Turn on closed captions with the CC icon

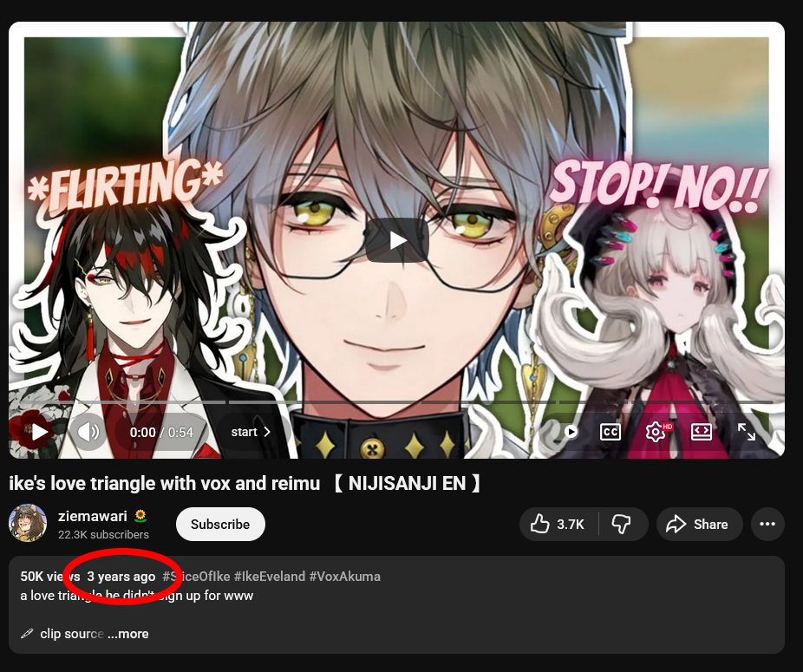610,433
